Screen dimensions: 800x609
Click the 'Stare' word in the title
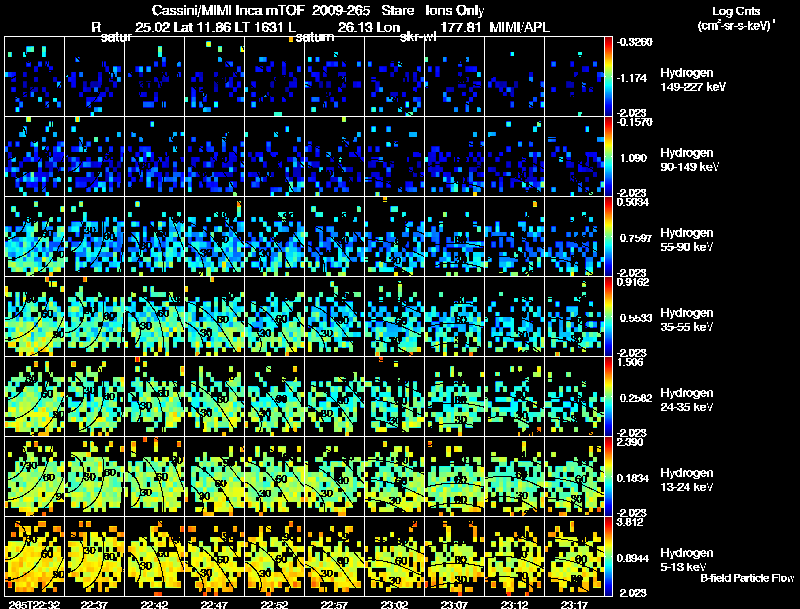[397, 10]
